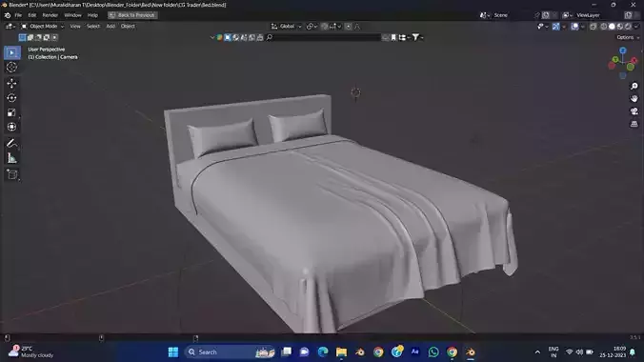The height and width of the screenshot is (362, 644).
Task: Open the Object Mode dropdown
Action: point(43,27)
